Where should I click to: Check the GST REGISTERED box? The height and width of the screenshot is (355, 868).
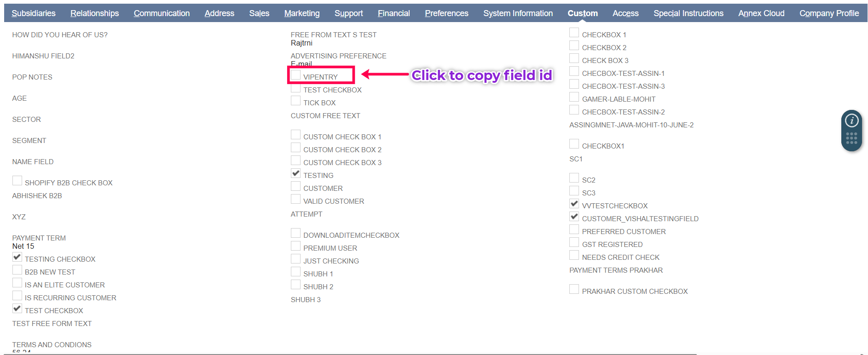point(574,243)
